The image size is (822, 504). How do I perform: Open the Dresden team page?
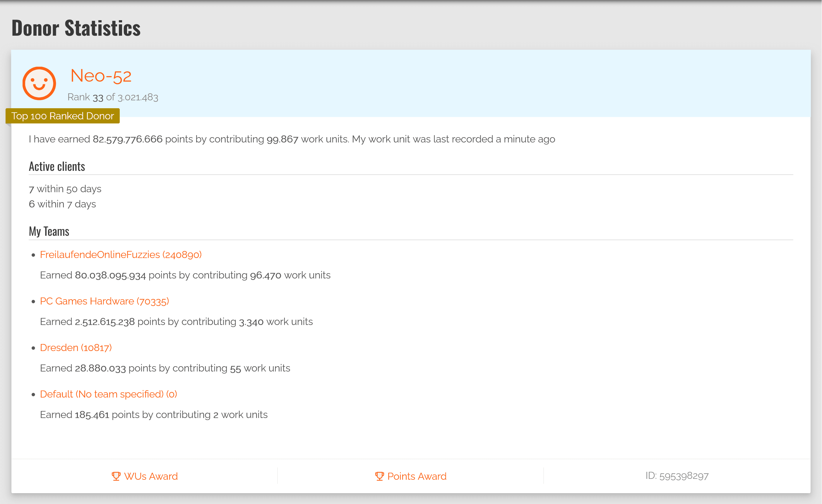[x=76, y=348]
